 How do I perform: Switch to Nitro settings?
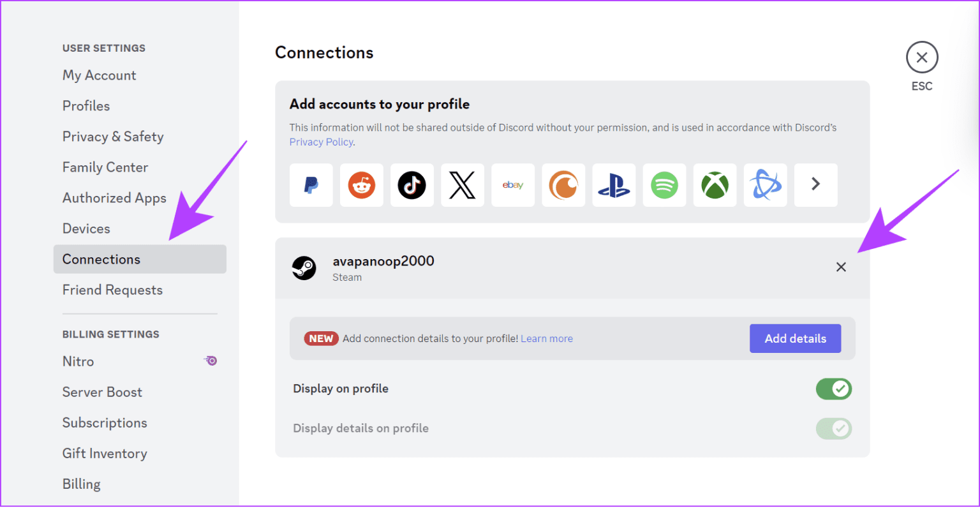click(x=78, y=361)
